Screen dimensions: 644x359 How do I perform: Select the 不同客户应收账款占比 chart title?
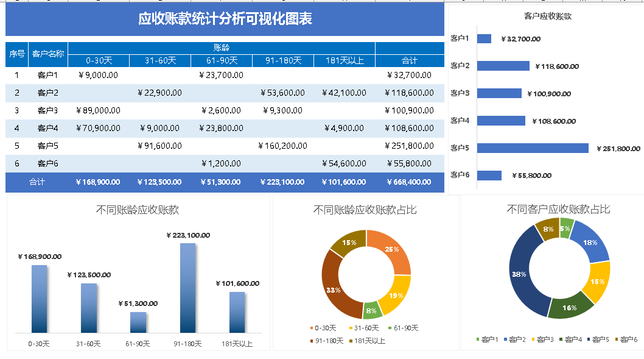click(x=558, y=210)
